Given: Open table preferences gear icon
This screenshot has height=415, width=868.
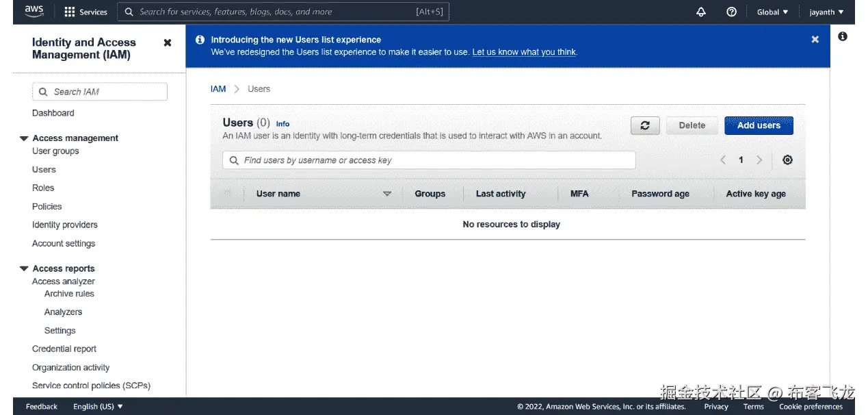Looking at the screenshot, I should pyautogui.click(x=788, y=160).
